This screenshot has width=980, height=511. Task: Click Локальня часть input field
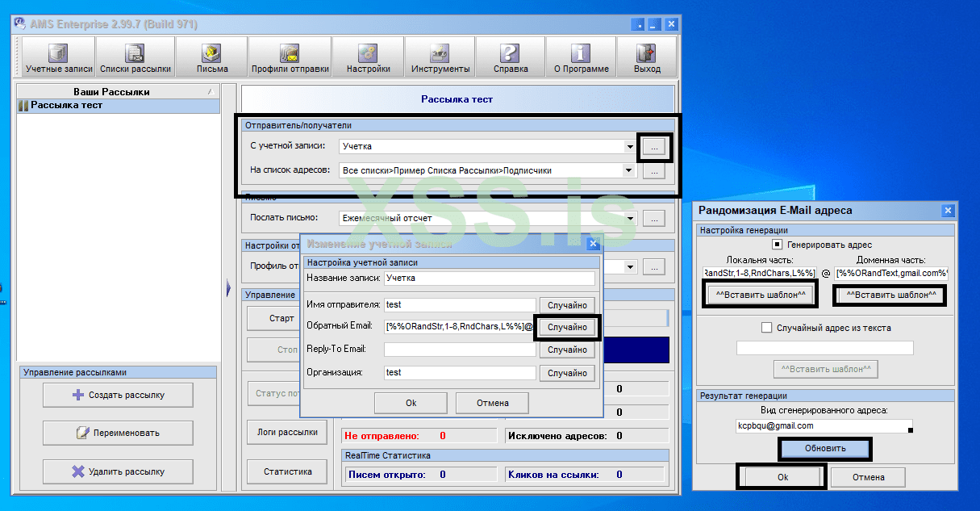point(759,273)
